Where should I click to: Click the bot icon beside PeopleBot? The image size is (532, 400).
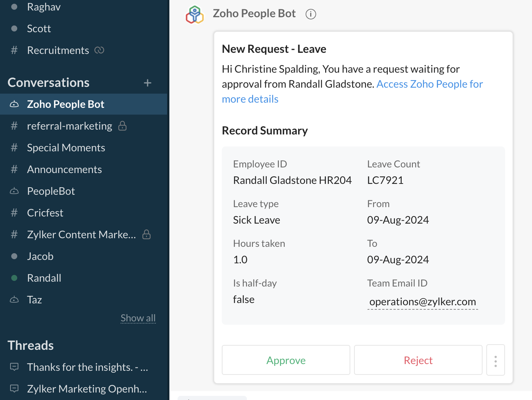point(14,191)
